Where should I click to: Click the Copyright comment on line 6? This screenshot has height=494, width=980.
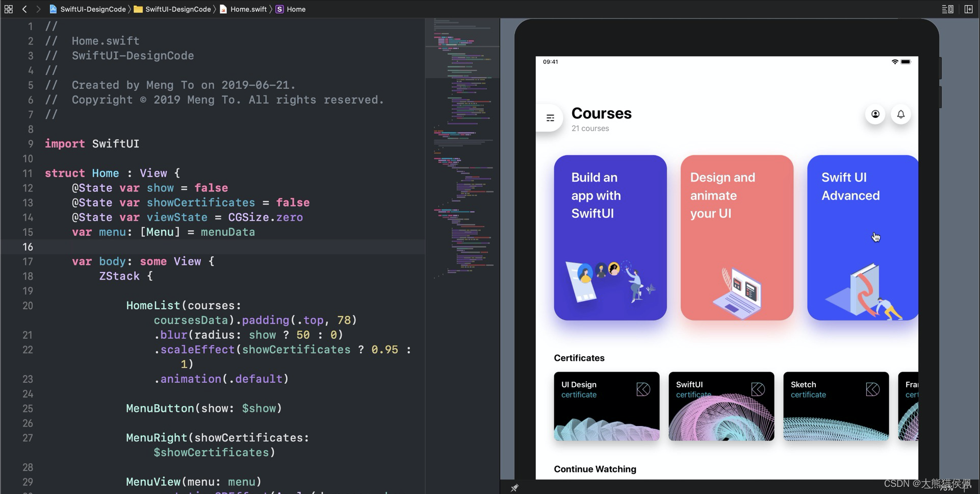pyautogui.click(x=214, y=100)
